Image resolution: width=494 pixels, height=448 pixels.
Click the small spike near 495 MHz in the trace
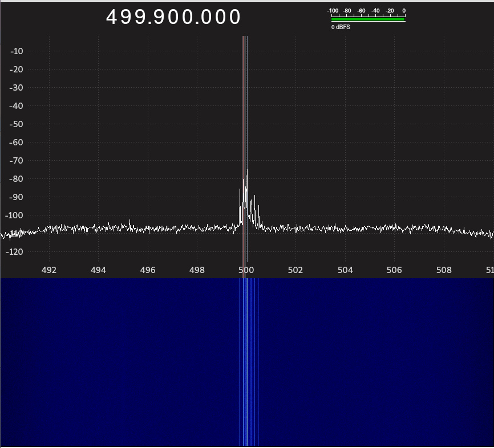pyautogui.click(x=130, y=222)
